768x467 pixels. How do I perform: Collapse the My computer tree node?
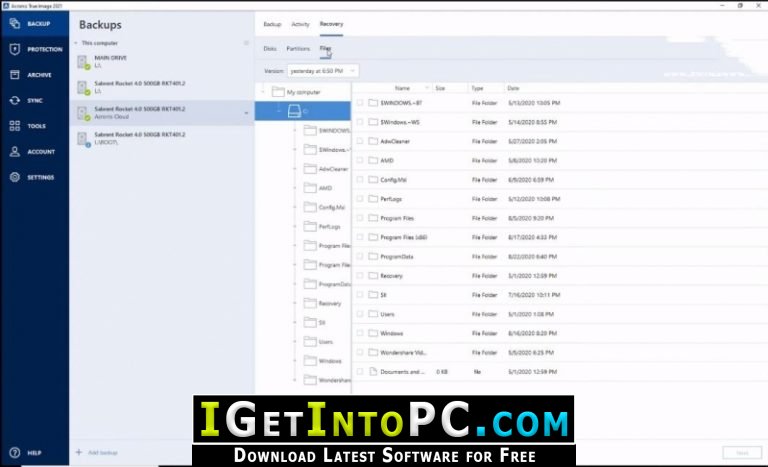click(x=263, y=92)
